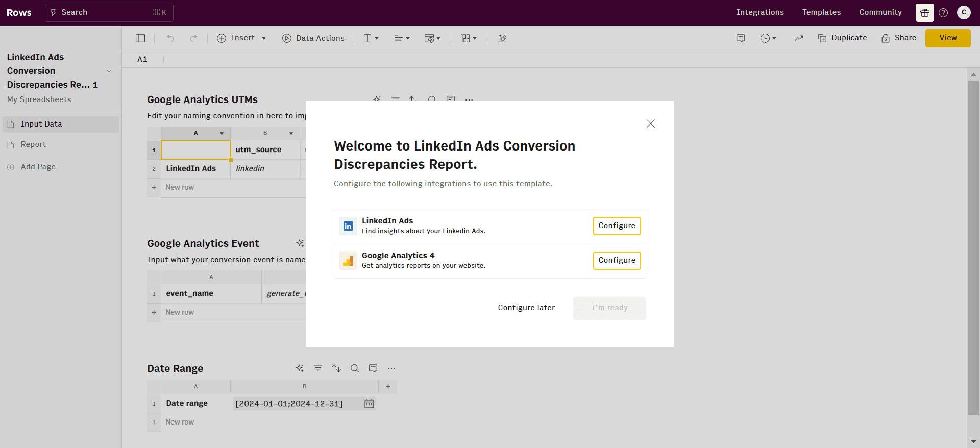Configure the LinkedIn Ads integration
The height and width of the screenshot is (448, 980).
617,226
